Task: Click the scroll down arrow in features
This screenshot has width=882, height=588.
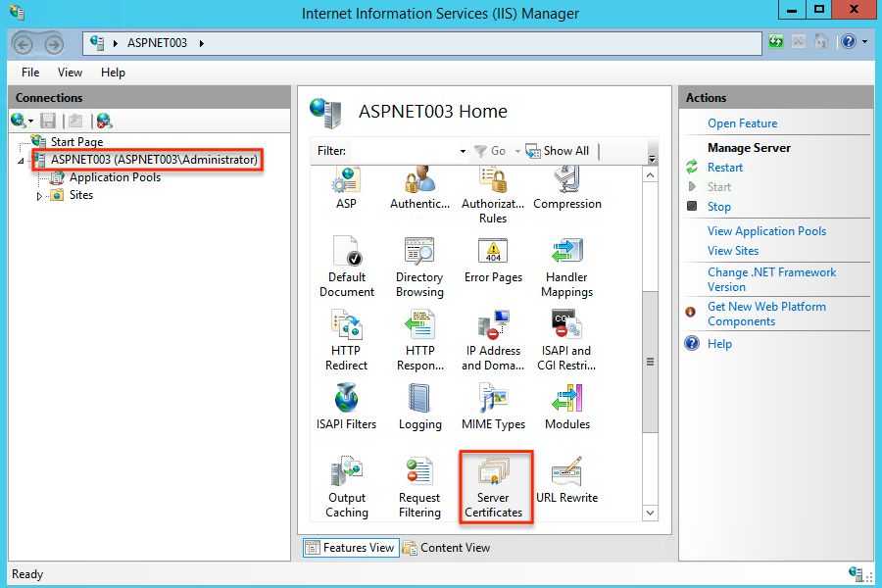Action: tap(651, 513)
